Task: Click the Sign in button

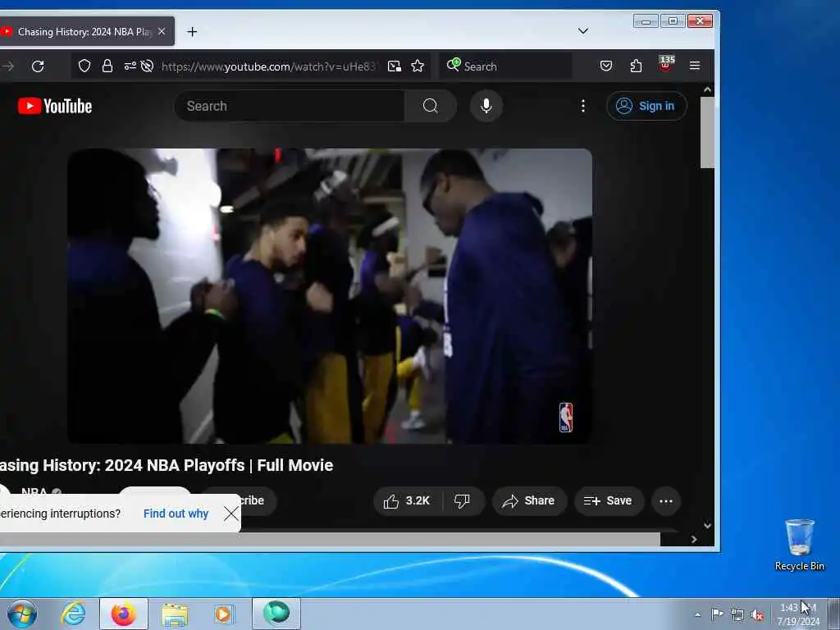Action: click(x=646, y=106)
